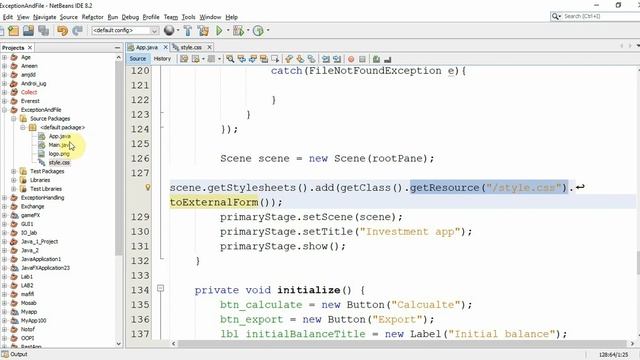This screenshot has height=360, width=640.
Task: Select Main.java in project tree
Action: (x=59, y=145)
